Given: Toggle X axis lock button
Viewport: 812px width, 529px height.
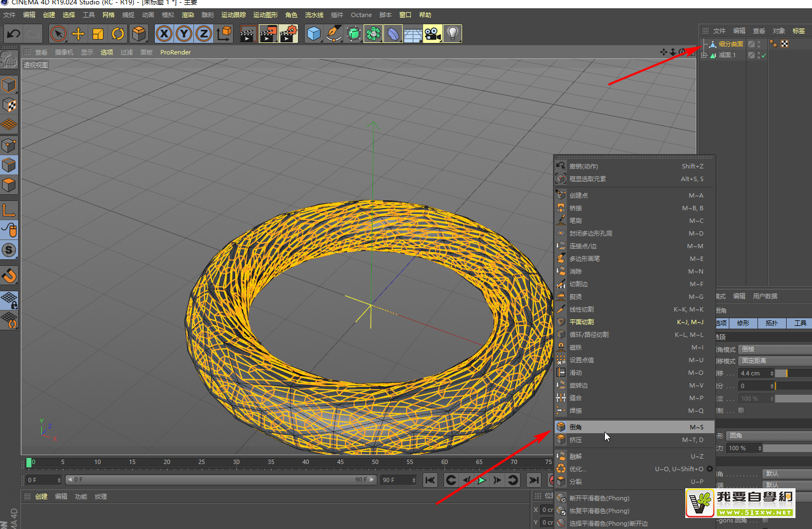Looking at the screenshot, I should click(164, 34).
